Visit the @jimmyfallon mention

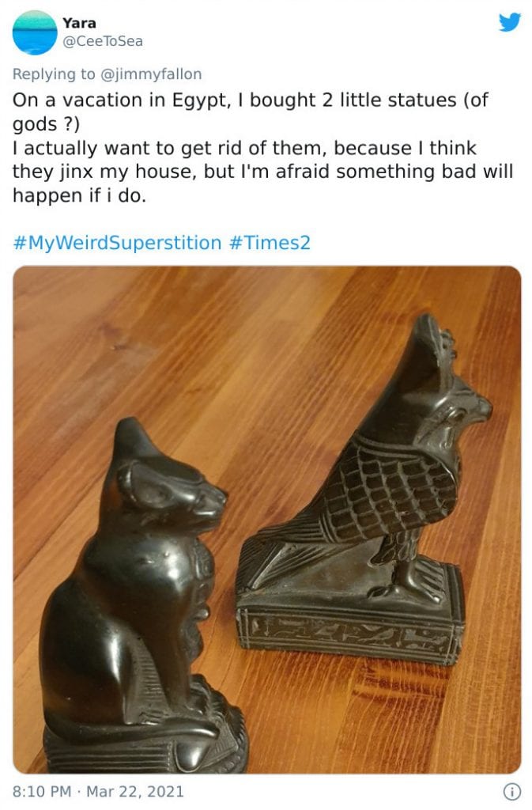(150, 74)
